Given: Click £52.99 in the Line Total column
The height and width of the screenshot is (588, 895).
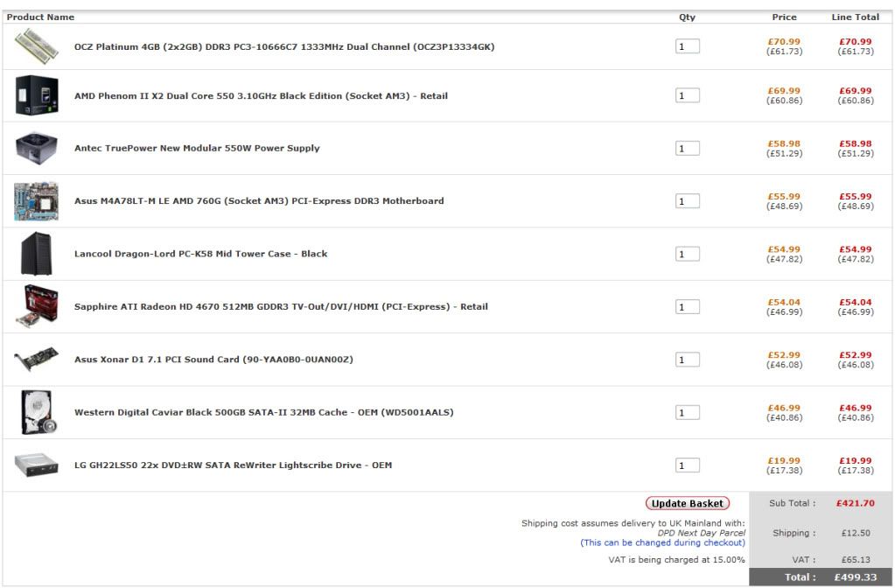Looking at the screenshot, I should [x=856, y=355].
